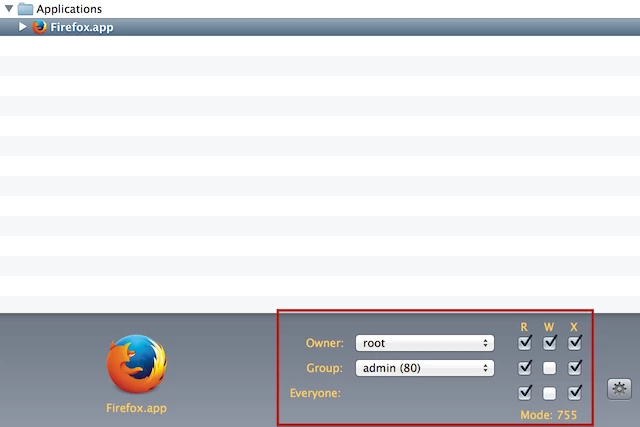Toggle Owner execute permission checkbox
Screen dimensions: 640x427
(575, 342)
